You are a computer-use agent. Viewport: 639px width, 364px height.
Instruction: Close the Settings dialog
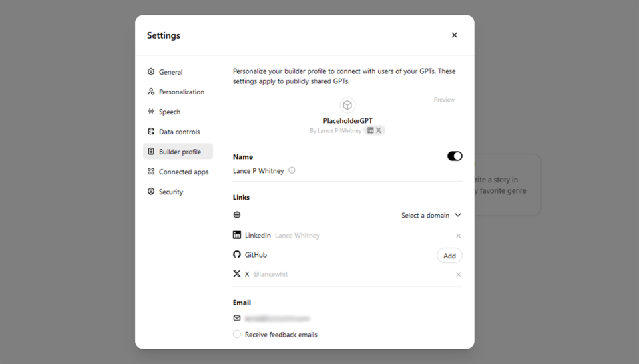click(454, 35)
